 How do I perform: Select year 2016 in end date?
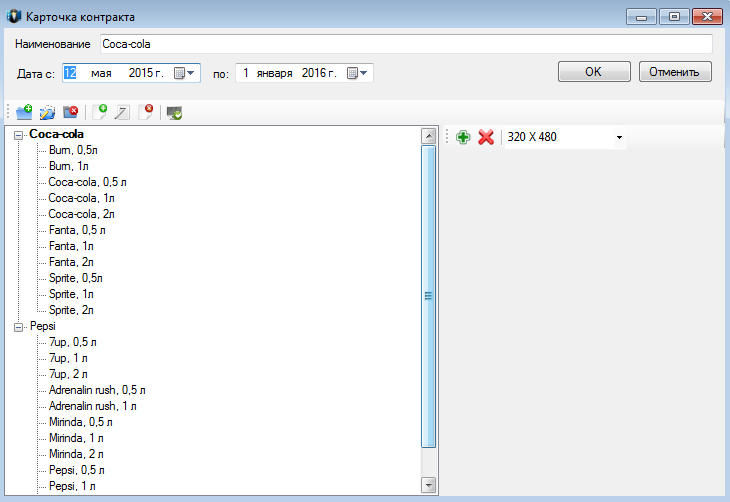click(x=313, y=73)
